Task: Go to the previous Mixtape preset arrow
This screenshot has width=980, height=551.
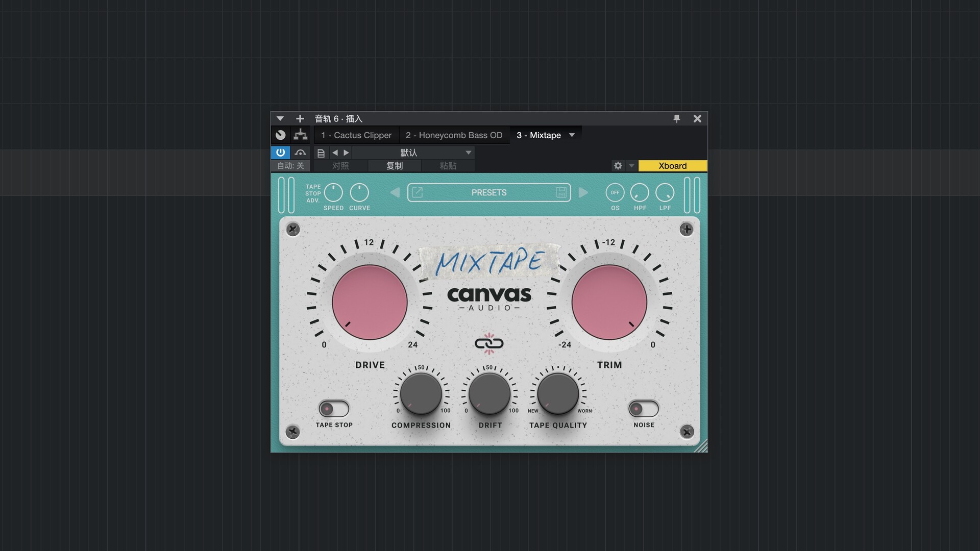Action: tap(395, 192)
